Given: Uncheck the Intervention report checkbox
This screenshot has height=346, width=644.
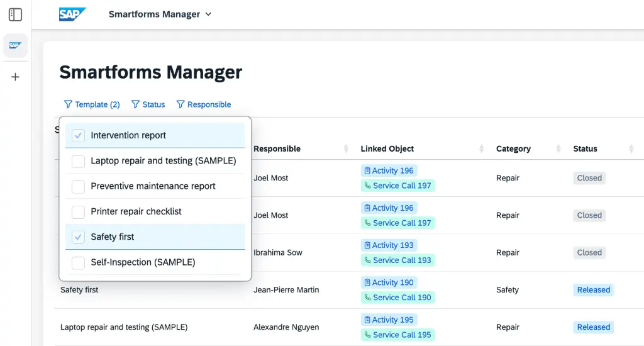Looking at the screenshot, I should pos(78,135).
